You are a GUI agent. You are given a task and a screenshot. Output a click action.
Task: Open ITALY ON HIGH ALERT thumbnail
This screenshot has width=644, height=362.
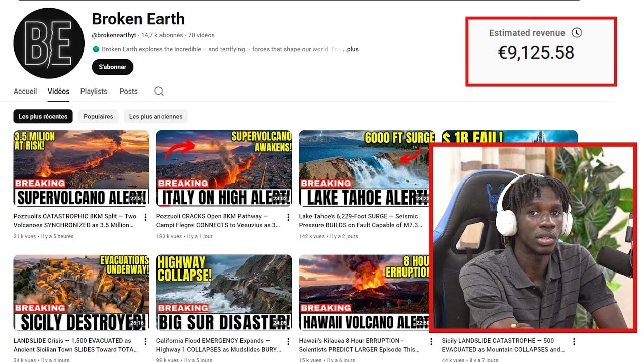click(224, 168)
